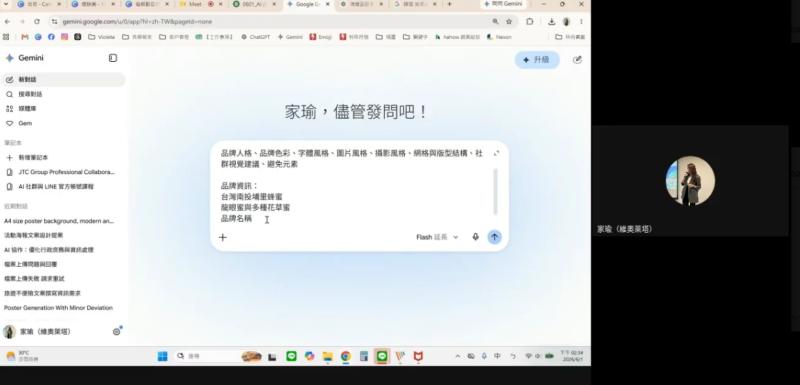Screen dimensions: 800x385
Task: Open the Flash model selector dropdown
Action: (437, 237)
